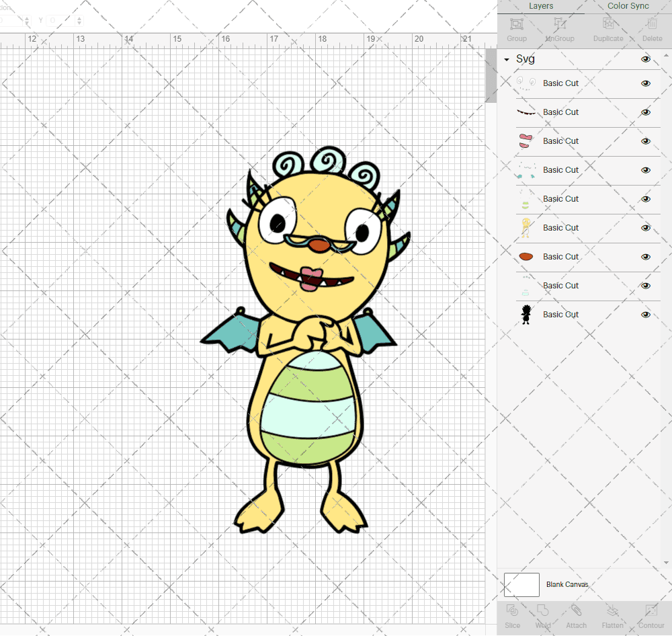Select the Flatten tool icon
This screenshot has height=636, width=672.
612,610
